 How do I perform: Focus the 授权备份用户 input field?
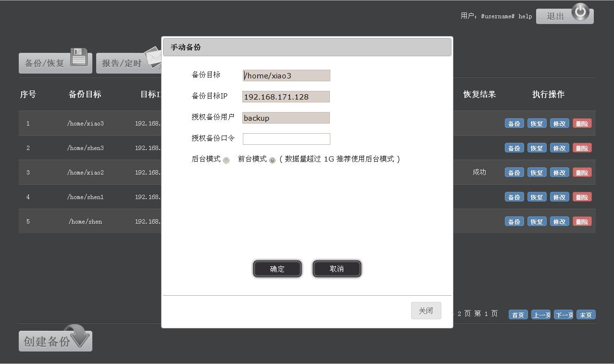(286, 118)
